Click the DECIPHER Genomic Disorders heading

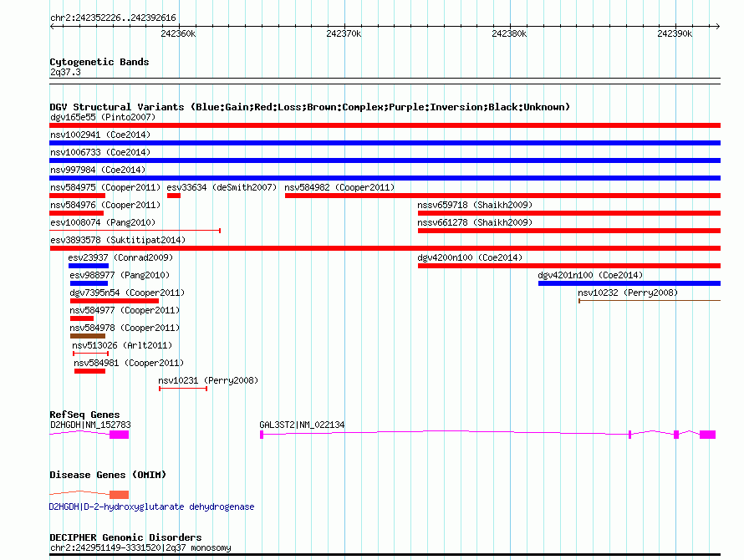[x=125, y=537]
